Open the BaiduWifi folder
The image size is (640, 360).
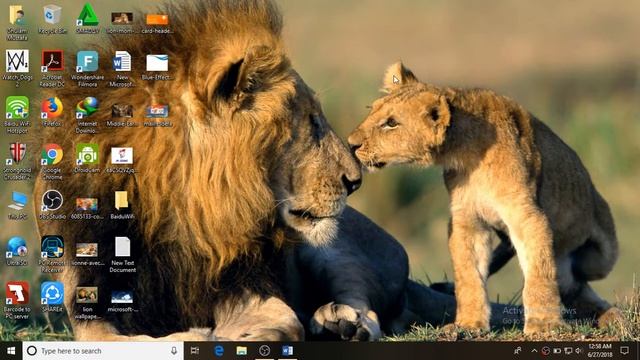click(x=122, y=205)
